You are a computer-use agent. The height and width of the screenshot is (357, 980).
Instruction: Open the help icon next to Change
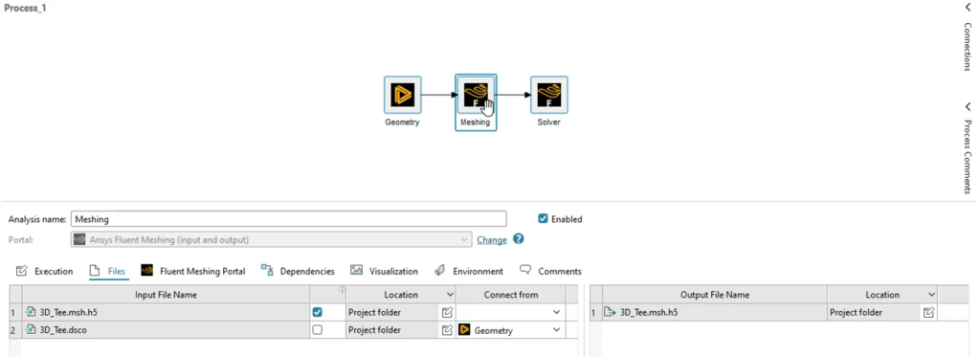518,239
